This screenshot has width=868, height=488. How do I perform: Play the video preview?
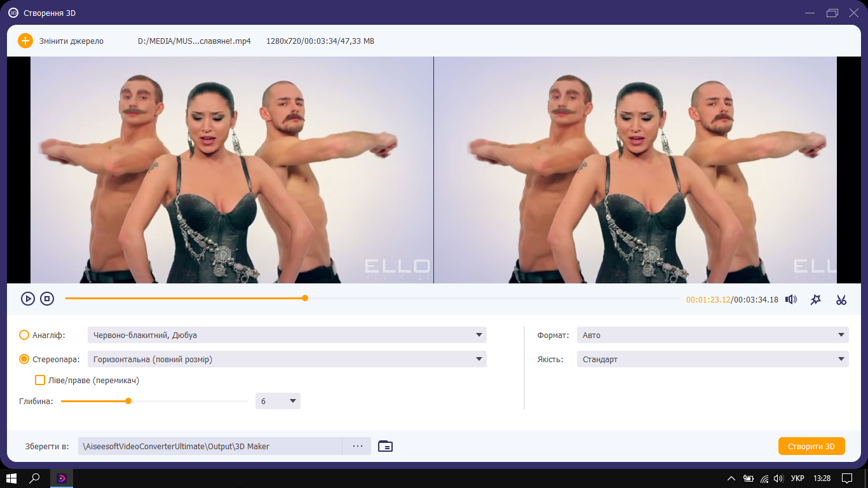pyautogui.click(x=27, y=299)
